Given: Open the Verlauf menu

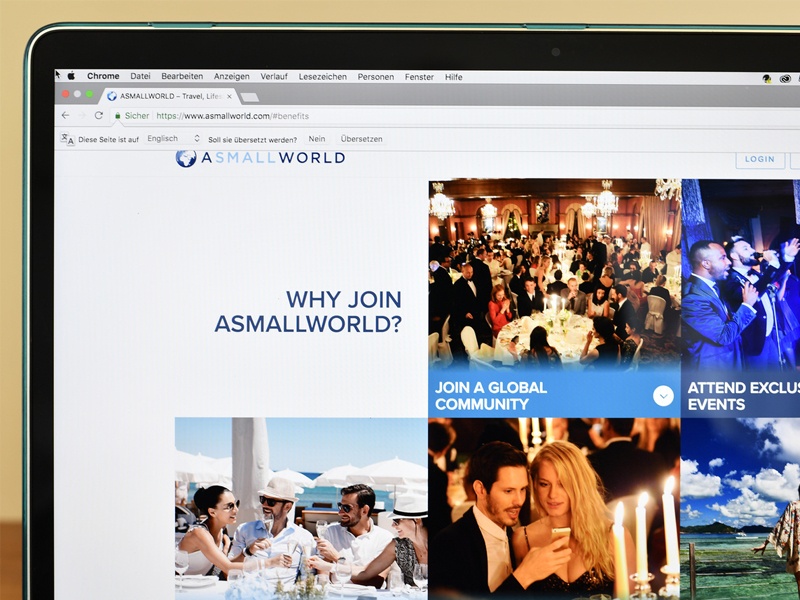Looking at the screenshot, I should (274, 76).
